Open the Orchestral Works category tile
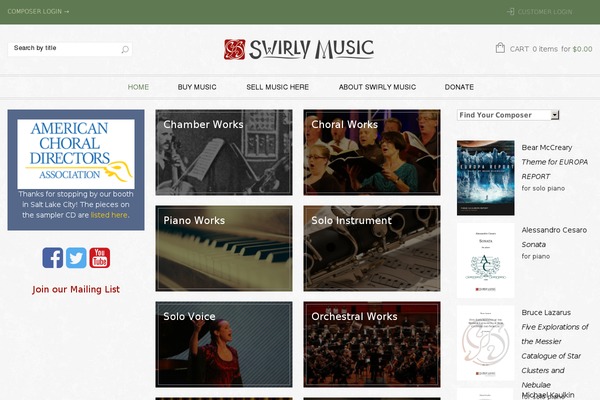This screenshot has width=600, height=400. (x=372, y=344)
